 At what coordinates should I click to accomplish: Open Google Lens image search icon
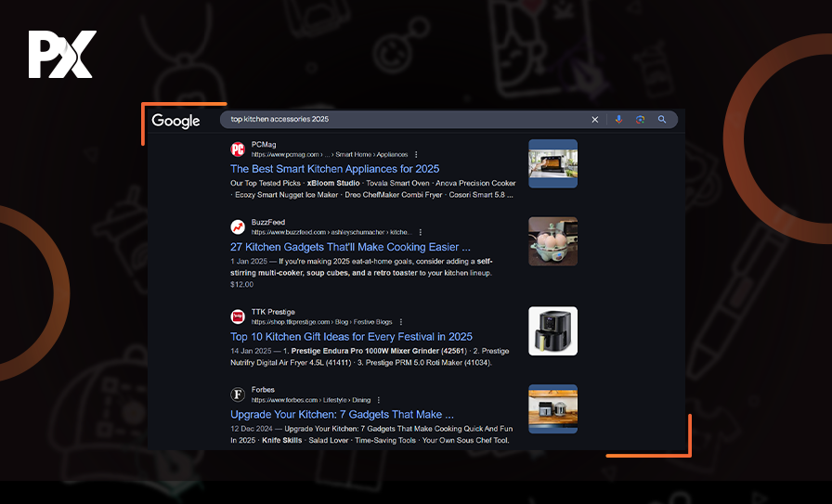640,120
